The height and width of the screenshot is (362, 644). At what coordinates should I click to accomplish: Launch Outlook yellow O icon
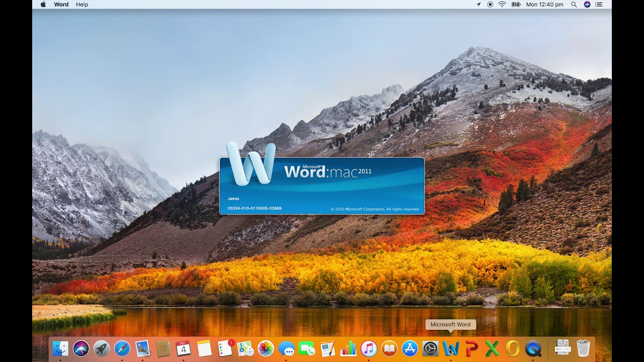513,348
